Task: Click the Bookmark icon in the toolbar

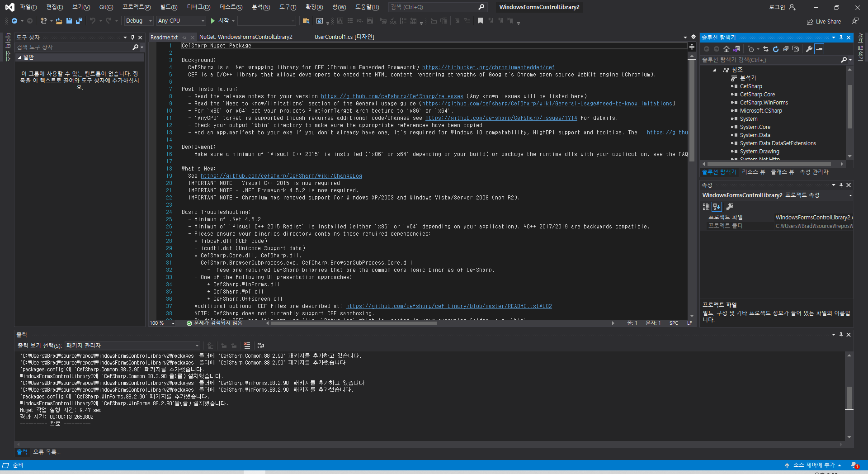Action: 480,21
